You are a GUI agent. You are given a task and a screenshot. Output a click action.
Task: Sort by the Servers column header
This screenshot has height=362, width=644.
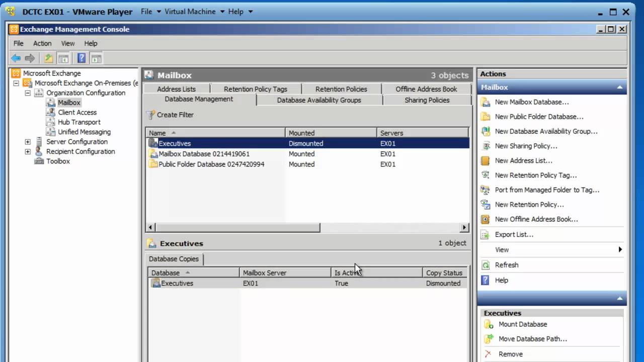tap(423, 133)
